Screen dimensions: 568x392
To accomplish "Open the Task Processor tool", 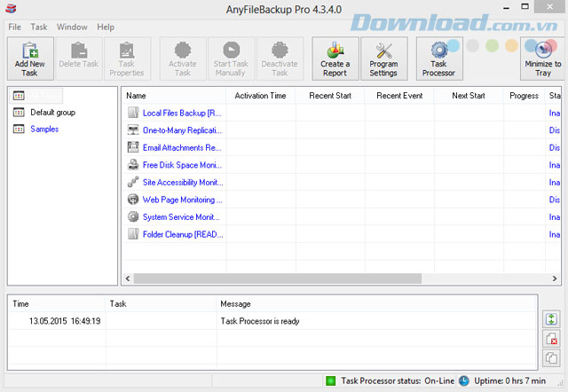I will point(439,59).
